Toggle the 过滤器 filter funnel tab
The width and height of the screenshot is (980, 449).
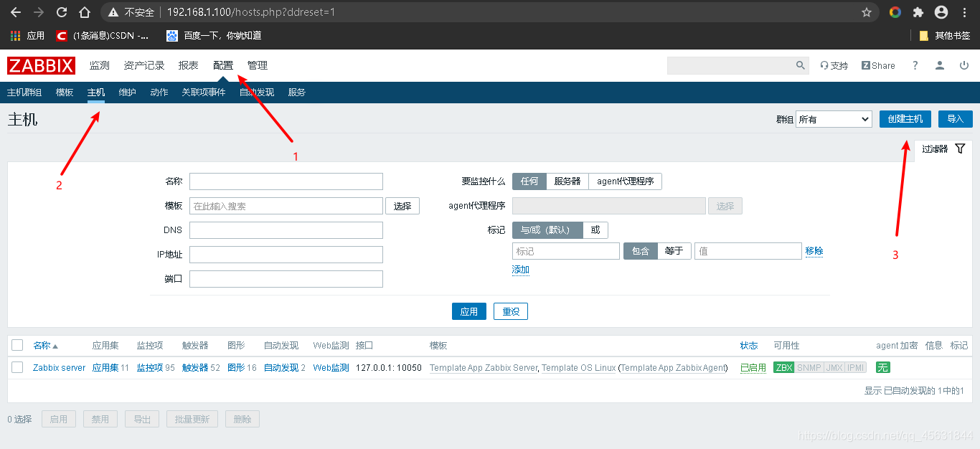[x=943, y=148]
